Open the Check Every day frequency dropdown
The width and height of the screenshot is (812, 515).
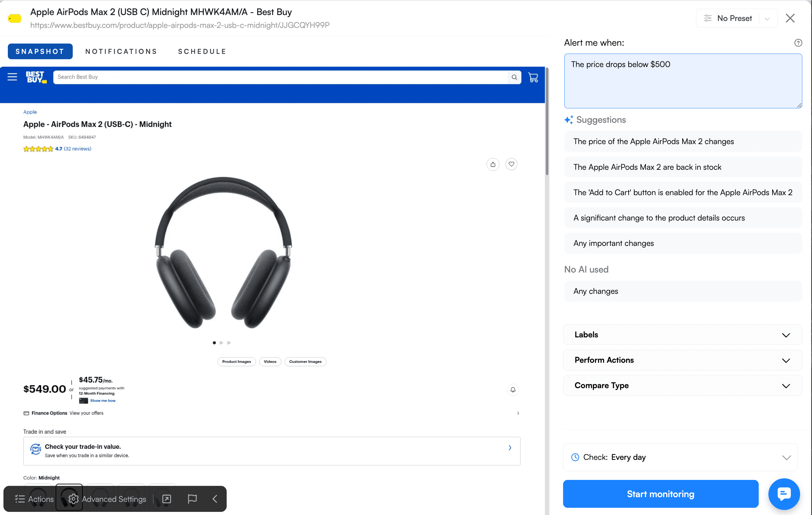point(680,457)
